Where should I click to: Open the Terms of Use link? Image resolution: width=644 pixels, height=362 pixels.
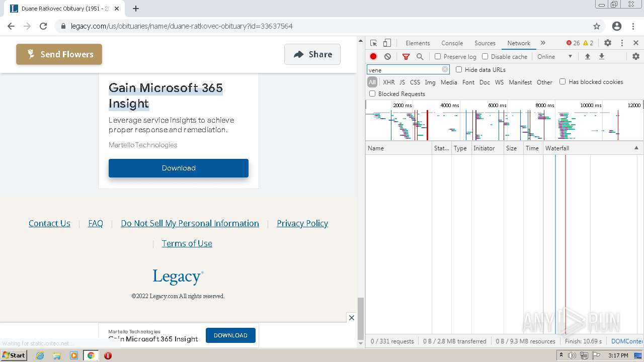(187, 243)
